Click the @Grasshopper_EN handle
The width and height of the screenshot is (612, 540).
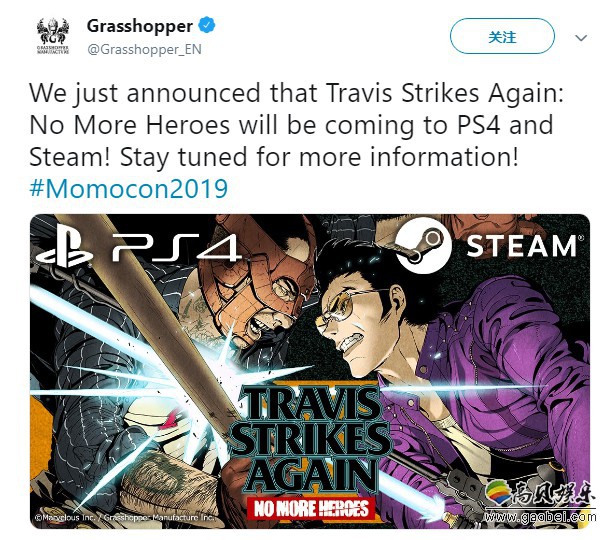pos(144,49)
